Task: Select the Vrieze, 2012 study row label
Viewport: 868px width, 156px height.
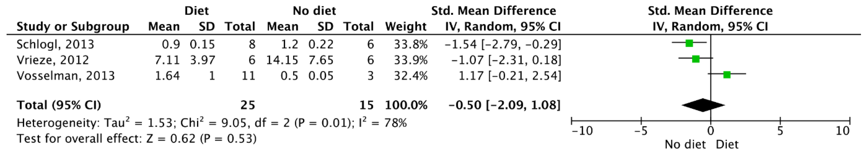Action: pyautogui.click(x=53, y=60)
